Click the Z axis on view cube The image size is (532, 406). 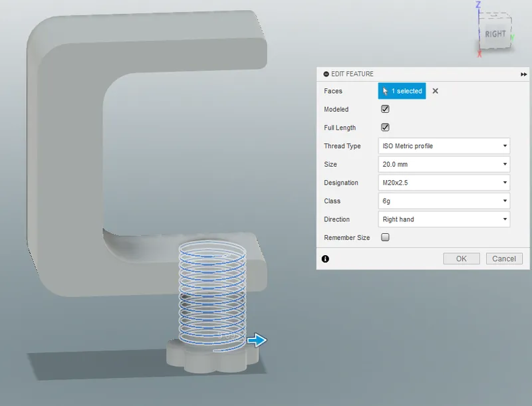click(x=478, y=5)
